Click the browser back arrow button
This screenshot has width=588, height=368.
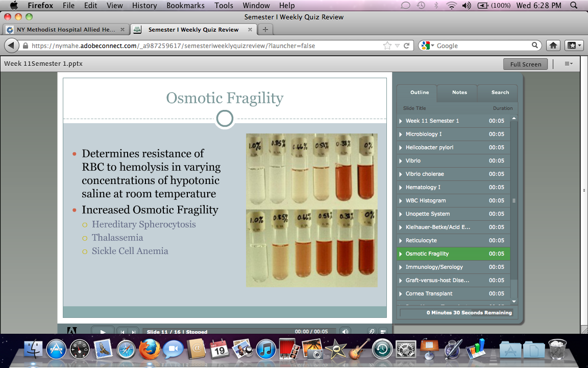(11, 45)
